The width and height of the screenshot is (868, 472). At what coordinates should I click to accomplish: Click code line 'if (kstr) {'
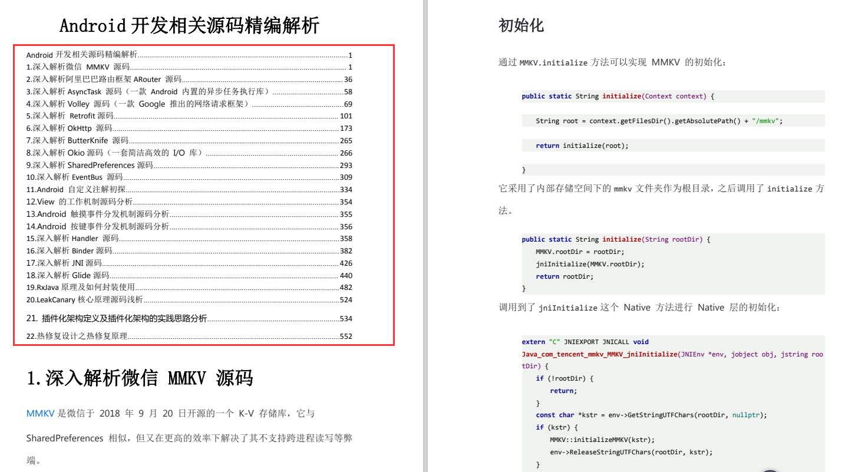(x=557, y=427)
